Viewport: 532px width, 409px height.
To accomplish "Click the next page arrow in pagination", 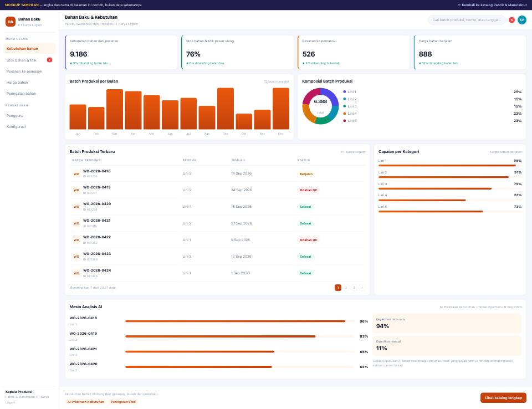I will coord(362,288).
